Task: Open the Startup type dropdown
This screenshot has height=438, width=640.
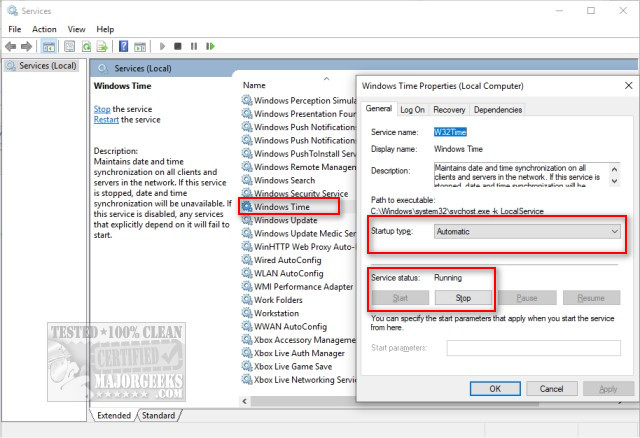Action: coord(527,231)
